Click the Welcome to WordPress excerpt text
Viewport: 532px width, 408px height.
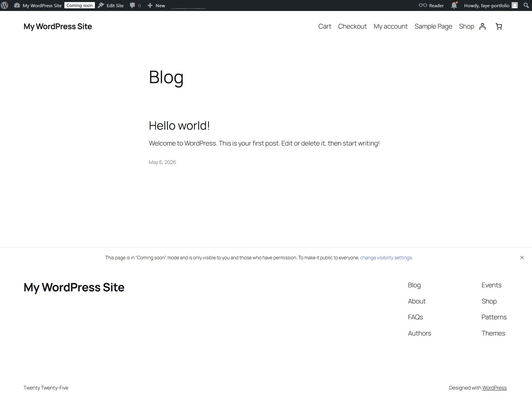click(264, 143)
